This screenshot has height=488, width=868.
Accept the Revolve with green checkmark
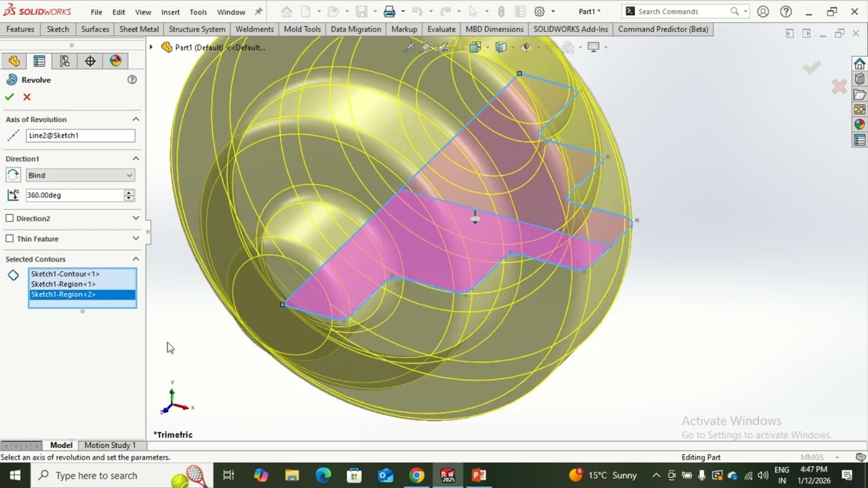pyautogui.click(x=9, y=97)
